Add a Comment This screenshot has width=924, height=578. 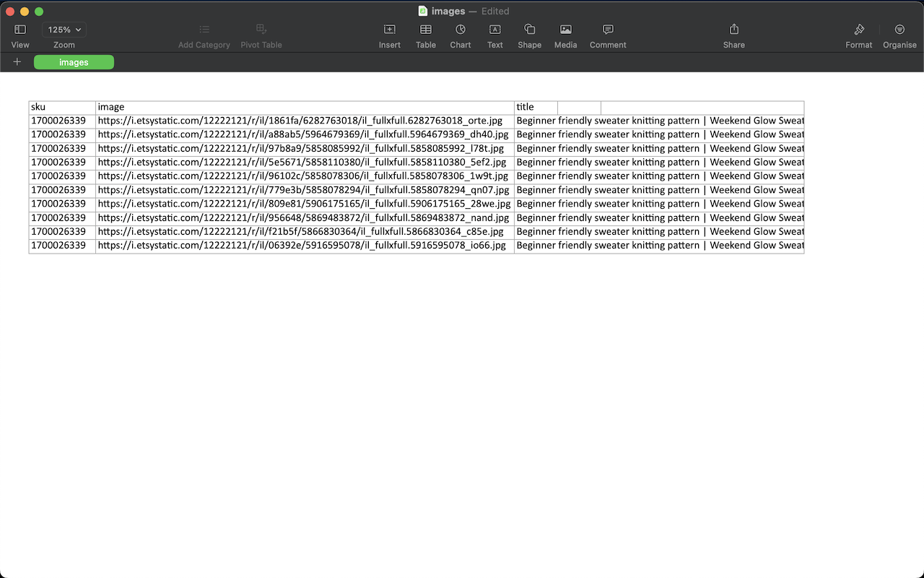click(608, 30)
